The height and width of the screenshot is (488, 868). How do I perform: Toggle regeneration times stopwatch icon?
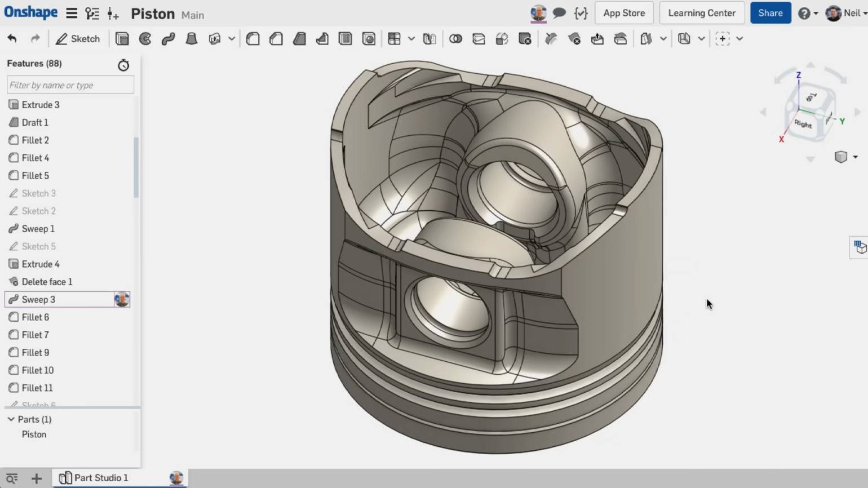123,65
